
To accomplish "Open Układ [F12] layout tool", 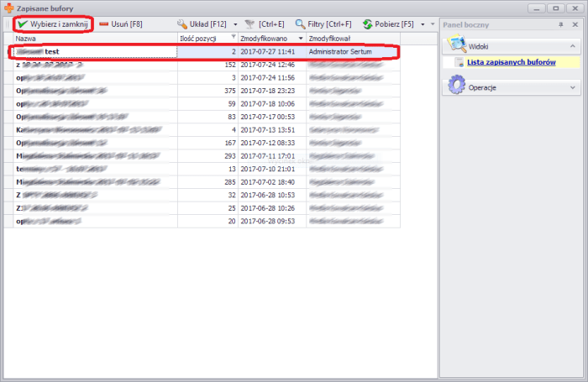I will pyautogui.click(x=182, y=25).
